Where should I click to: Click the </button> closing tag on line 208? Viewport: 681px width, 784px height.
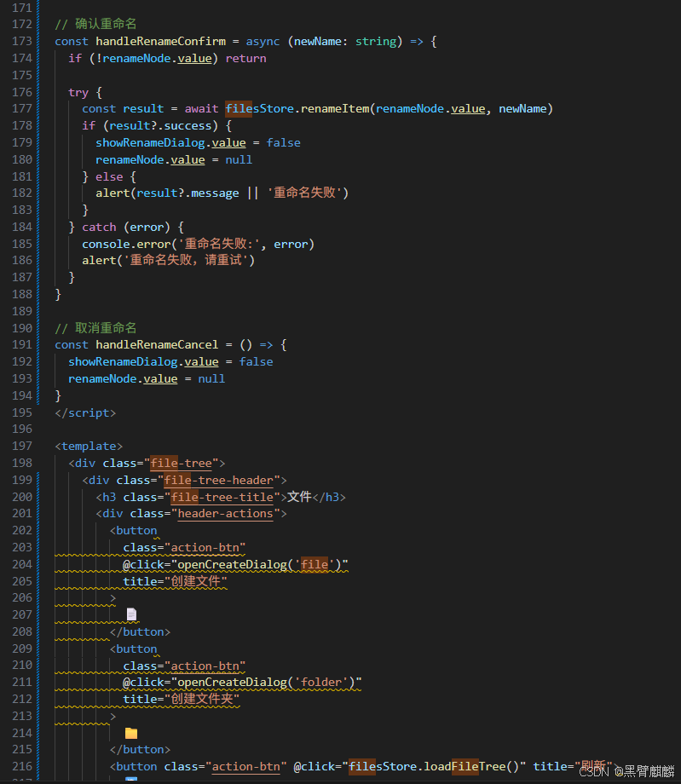140,632
